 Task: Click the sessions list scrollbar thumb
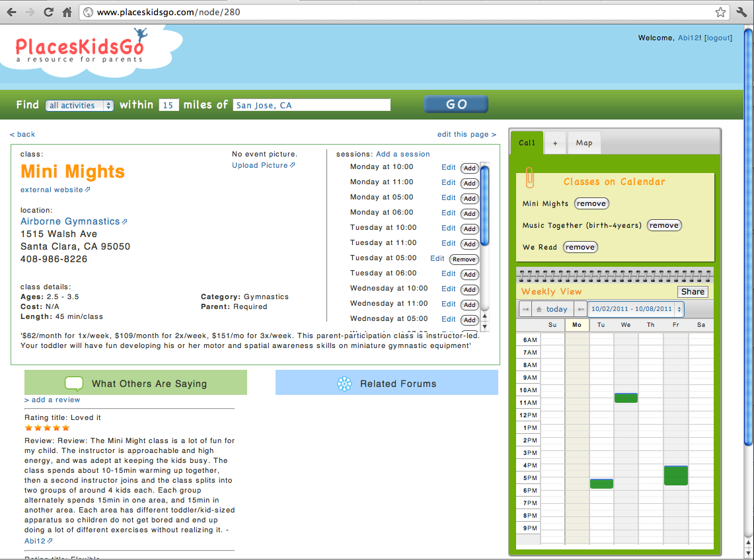(485, 206)
